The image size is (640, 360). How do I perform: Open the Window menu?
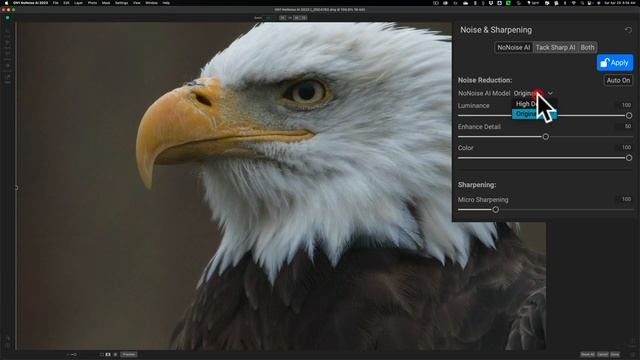click(x=151, y=3)
